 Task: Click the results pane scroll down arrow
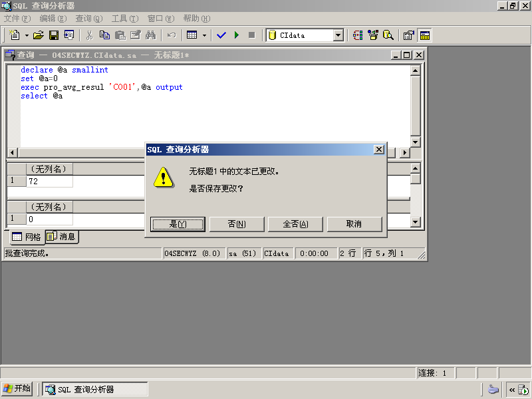(x=415, y=222)
